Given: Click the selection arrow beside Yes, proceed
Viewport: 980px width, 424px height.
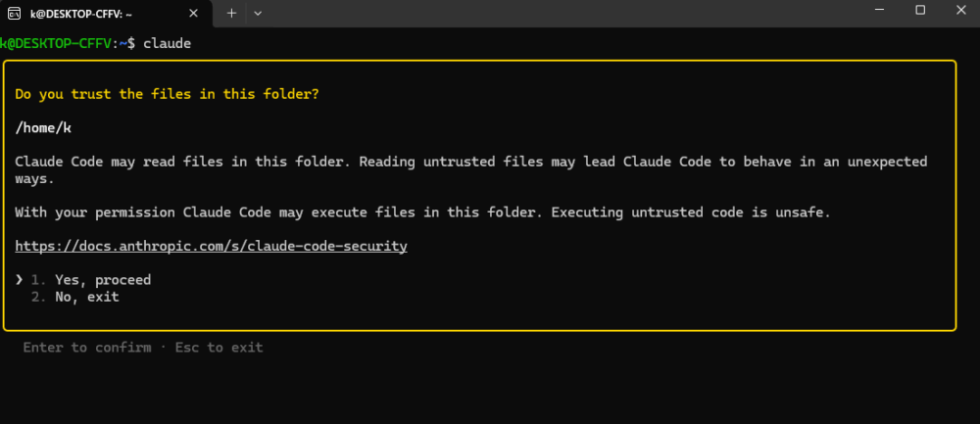Looking at the screenshot, I should click(19, 280).
